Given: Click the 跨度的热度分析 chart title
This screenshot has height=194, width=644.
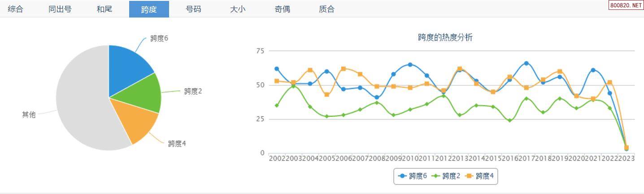Looking at the screenshot, I should [x=445, y=38].
